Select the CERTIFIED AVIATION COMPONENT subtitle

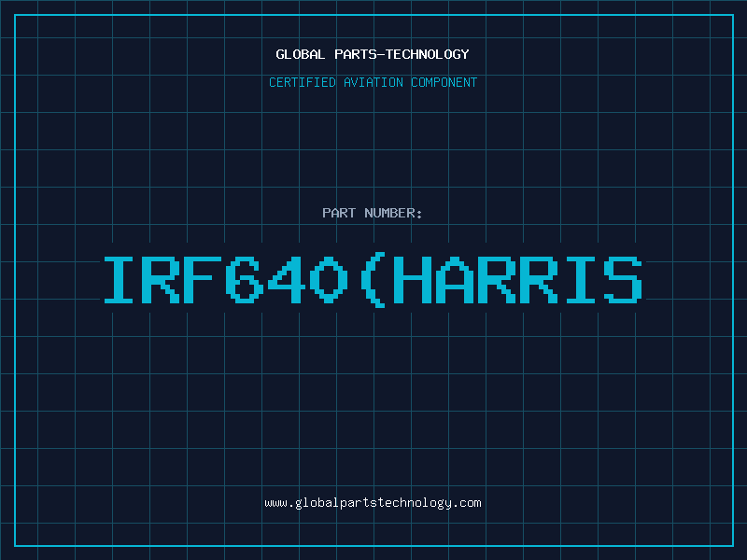tap(373, 82)
